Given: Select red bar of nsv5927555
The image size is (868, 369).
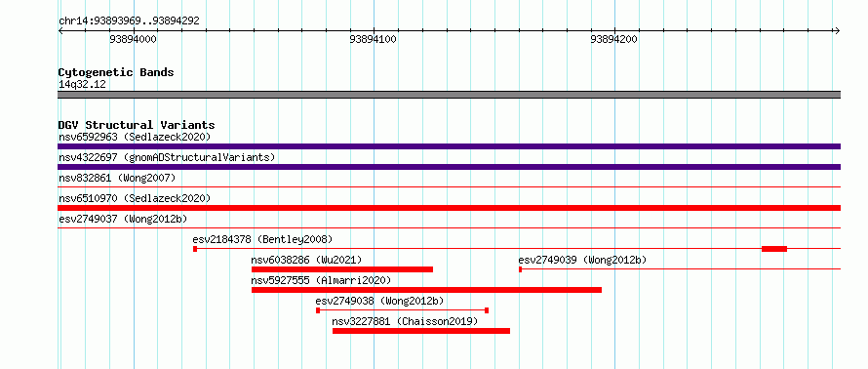Looking at the screenshot, I should [426, 290].
